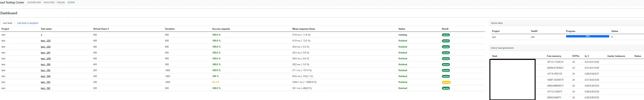The width and height of the screenshot is (644, 100).
Task: Click the test - 192 link
Action: coord(45,88)
